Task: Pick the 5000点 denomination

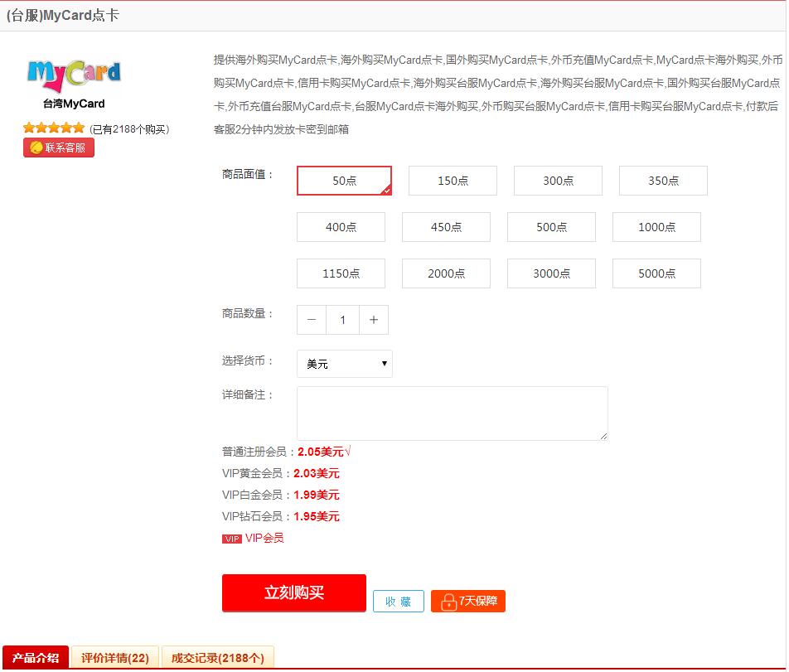Action: tap(656, 273)
